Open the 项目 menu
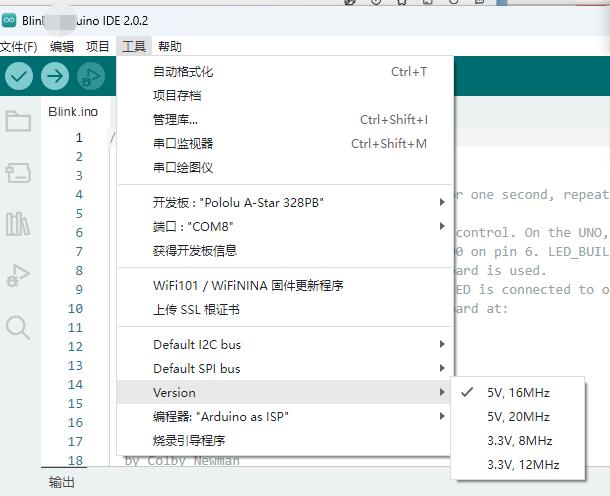Viewport: 610px width, 496px height. click(x=97, y=47)
